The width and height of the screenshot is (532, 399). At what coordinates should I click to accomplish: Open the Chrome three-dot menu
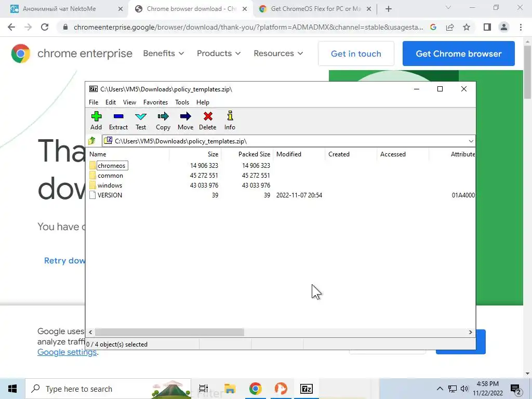point(521,27)
